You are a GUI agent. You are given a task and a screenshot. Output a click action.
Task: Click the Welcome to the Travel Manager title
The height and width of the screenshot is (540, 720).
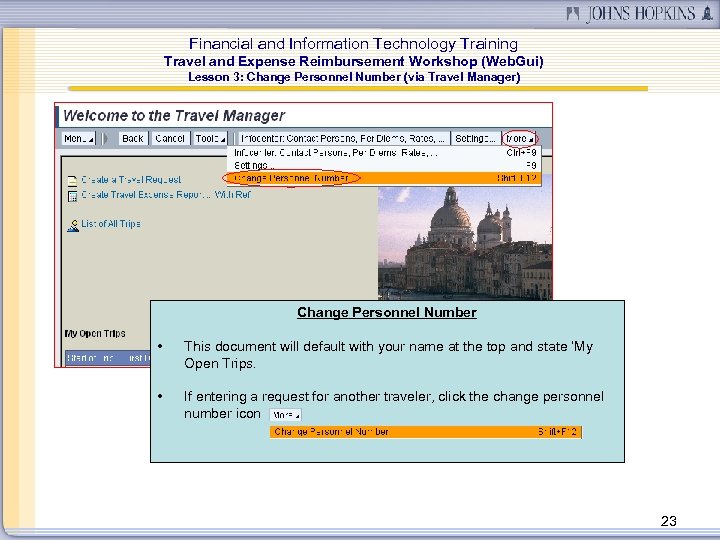click(x=174, y=115)
